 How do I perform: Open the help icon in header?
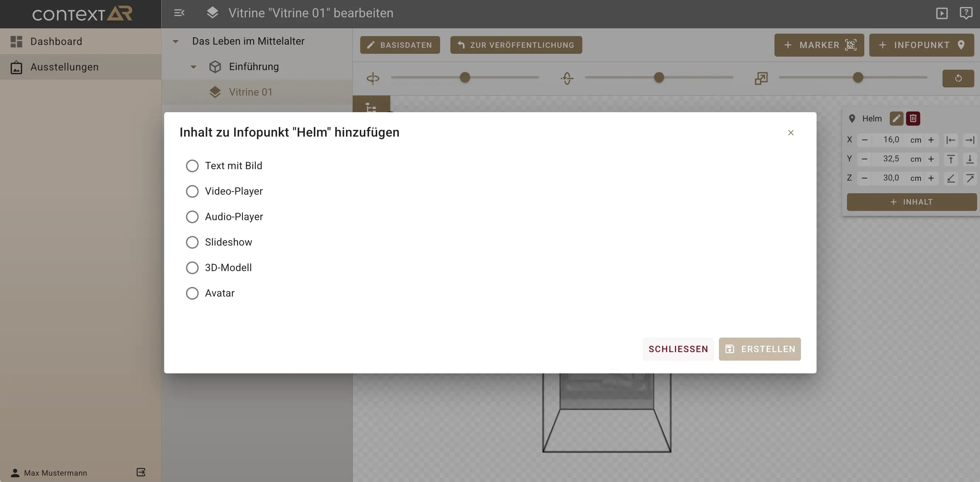click(965, 13)
